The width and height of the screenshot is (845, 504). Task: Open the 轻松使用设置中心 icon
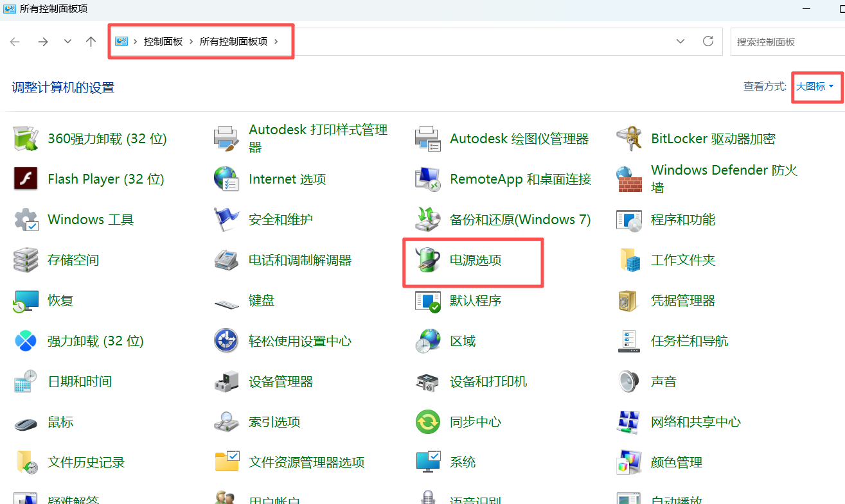point(227,341)
